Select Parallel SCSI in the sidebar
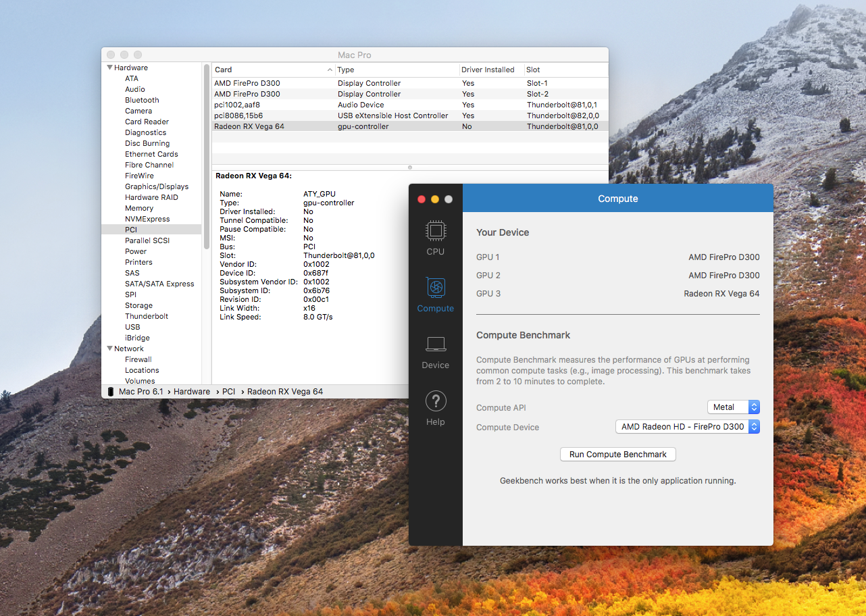 click(x=147, y=240)
